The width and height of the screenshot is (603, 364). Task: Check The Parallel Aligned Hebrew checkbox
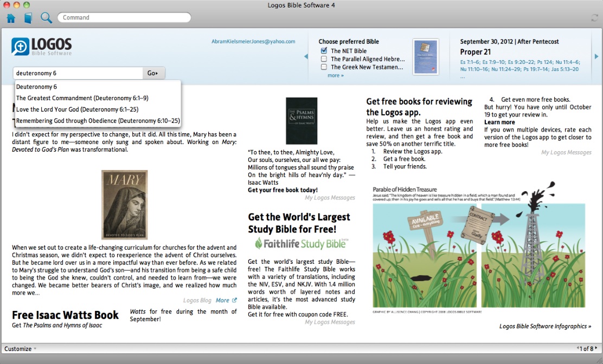pyautogui.click(x=324, y=59)
